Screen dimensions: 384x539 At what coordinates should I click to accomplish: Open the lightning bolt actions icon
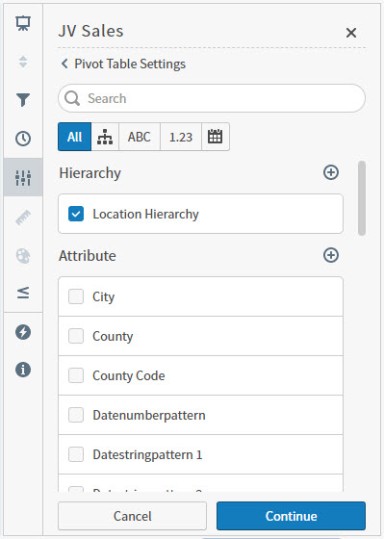tap(23, 332)
